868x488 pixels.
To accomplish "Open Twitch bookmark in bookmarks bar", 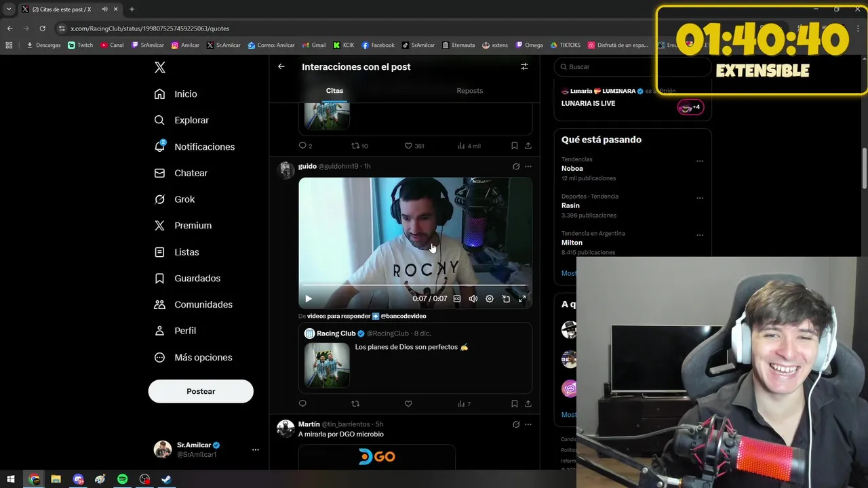I will click(x=81, y=45).
